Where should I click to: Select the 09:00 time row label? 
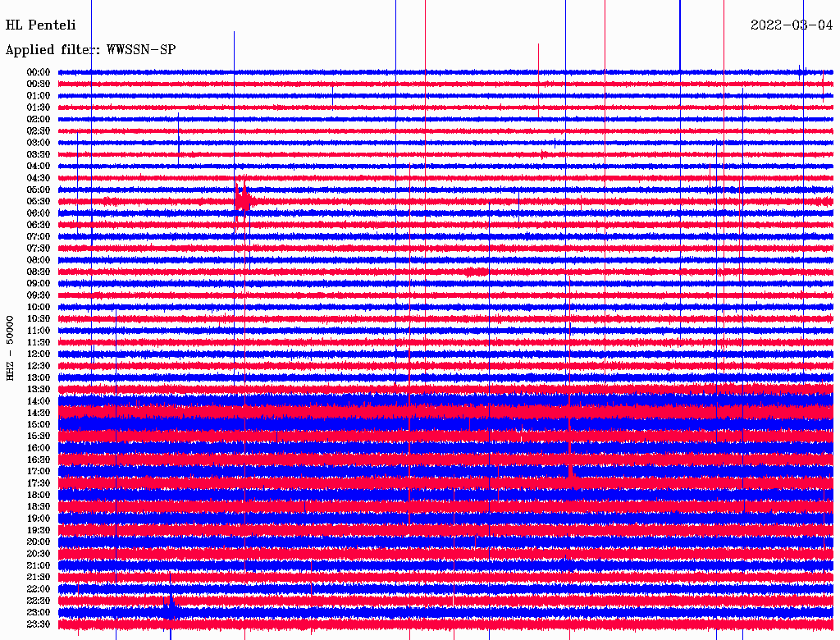click(x=39, y=284)
